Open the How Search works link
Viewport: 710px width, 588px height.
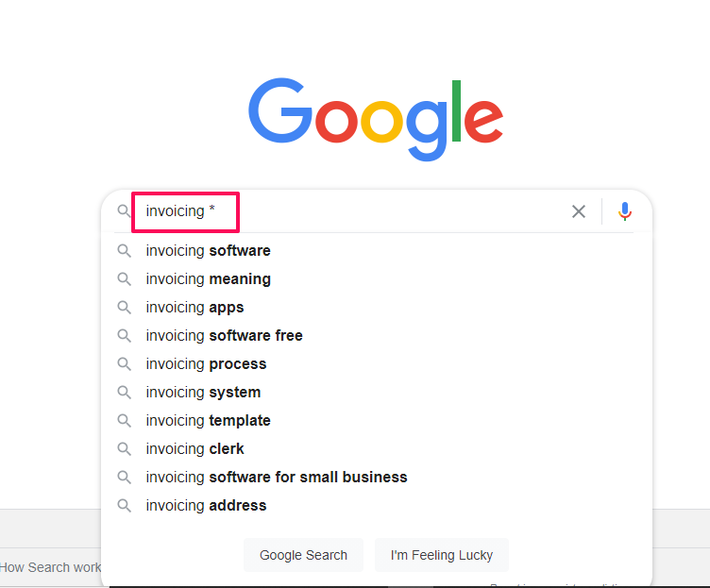pyautogui.click(x=50, y=567)
